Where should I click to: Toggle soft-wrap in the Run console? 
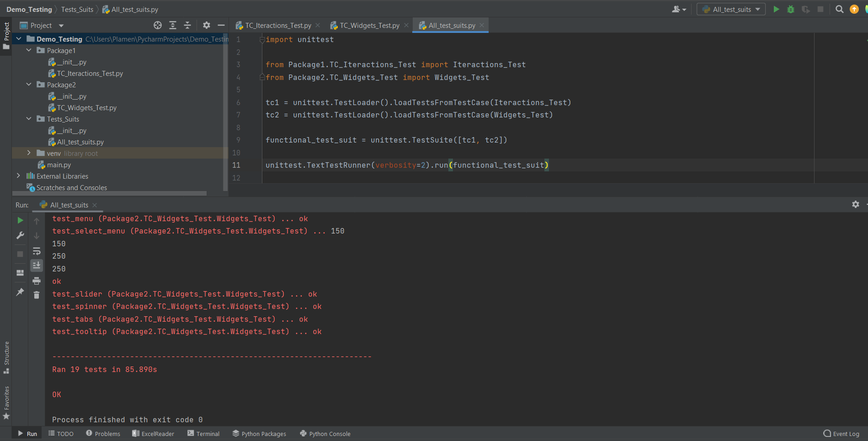[37, 251]
